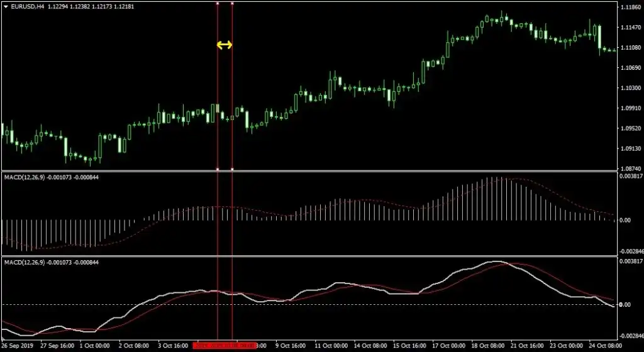
Task: Click the 11 Oct 00:00 time axis label
Action: [x=330, y=345]
